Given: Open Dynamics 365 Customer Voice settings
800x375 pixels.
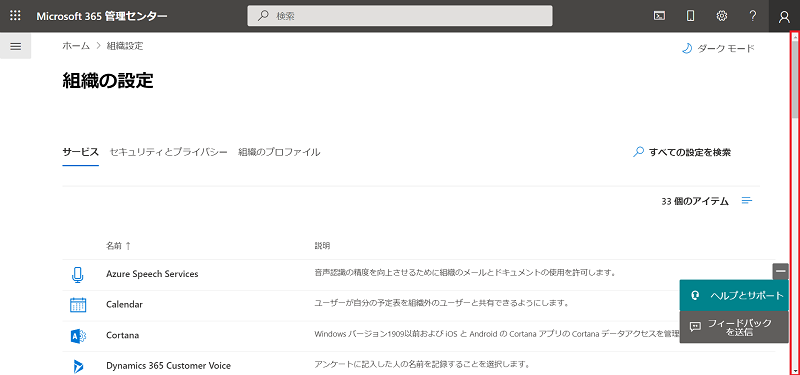Looking at the screenshot, I should click(168, 365).
